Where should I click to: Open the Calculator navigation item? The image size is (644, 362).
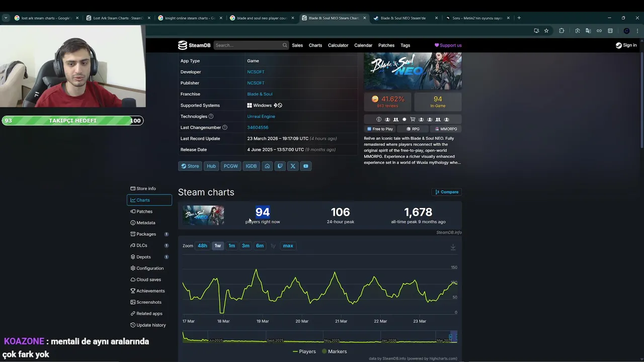click(x=338, y=45)
